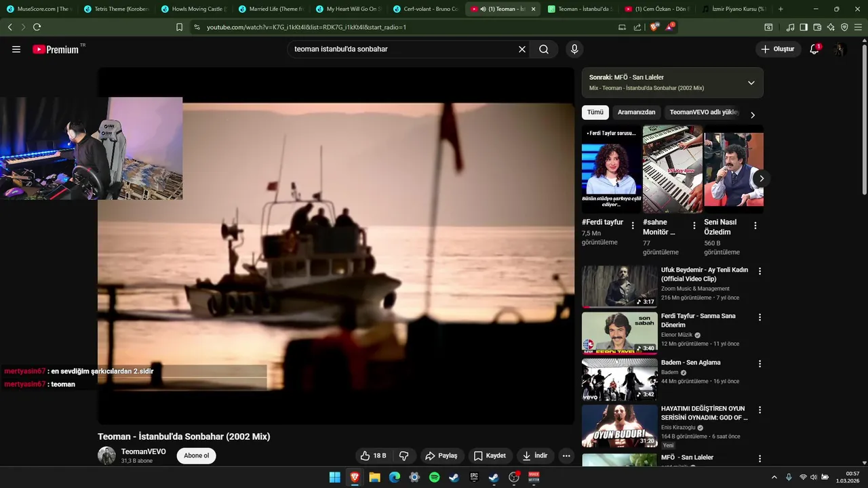Toggle Brave sidebar panel icon
Viewport: 868px width, 488px height.
click(804, 27)
